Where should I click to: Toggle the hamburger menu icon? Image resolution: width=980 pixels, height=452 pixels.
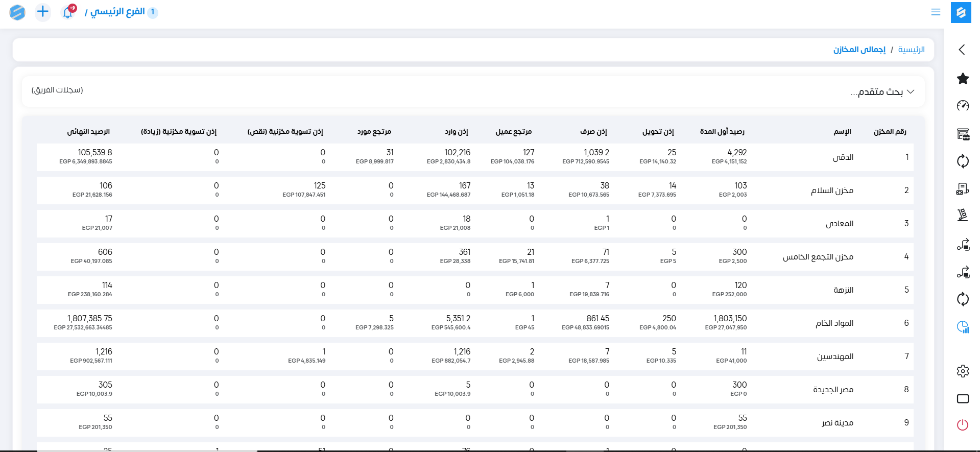(936, 12)
